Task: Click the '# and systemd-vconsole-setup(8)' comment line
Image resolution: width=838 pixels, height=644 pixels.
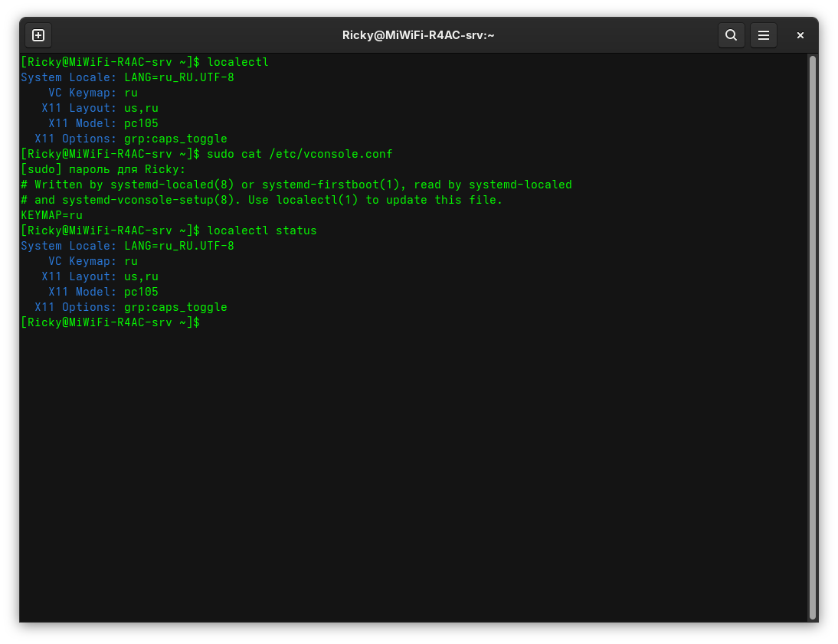Action: [x=262, y=200]
